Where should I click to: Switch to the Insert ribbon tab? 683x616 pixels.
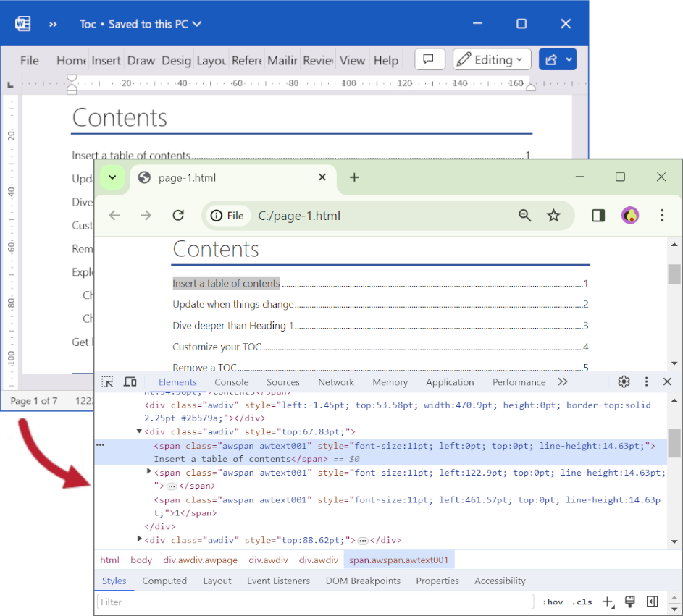point(106,61)
